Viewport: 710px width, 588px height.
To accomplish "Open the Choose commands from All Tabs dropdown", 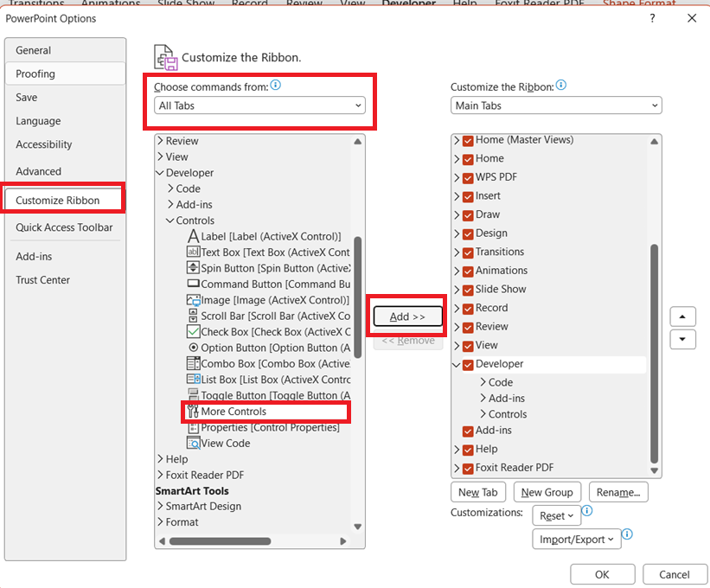I will [259, 105].
